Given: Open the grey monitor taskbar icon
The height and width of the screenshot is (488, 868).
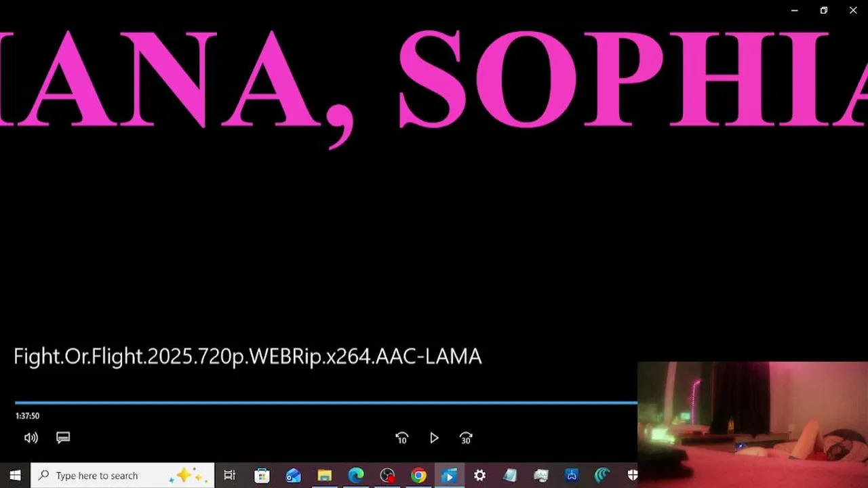Looking at the screenshot, I should (x=541, y=475).
